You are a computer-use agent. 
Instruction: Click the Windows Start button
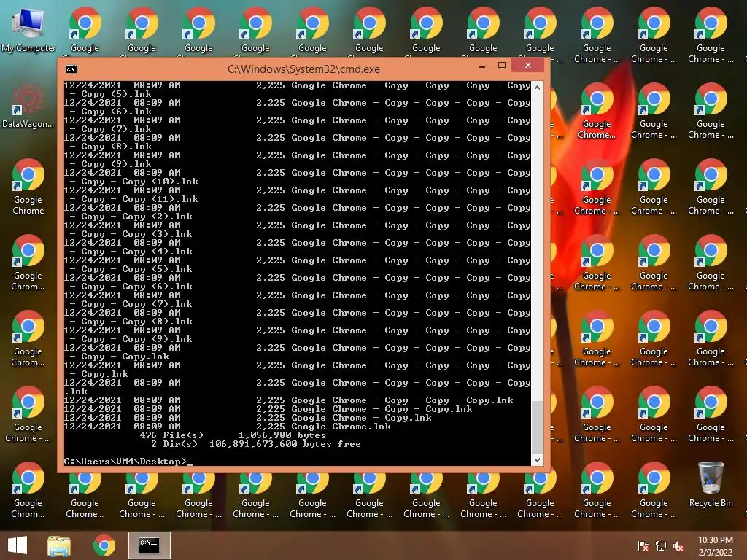pyautogui.click(x=18, y=545)
